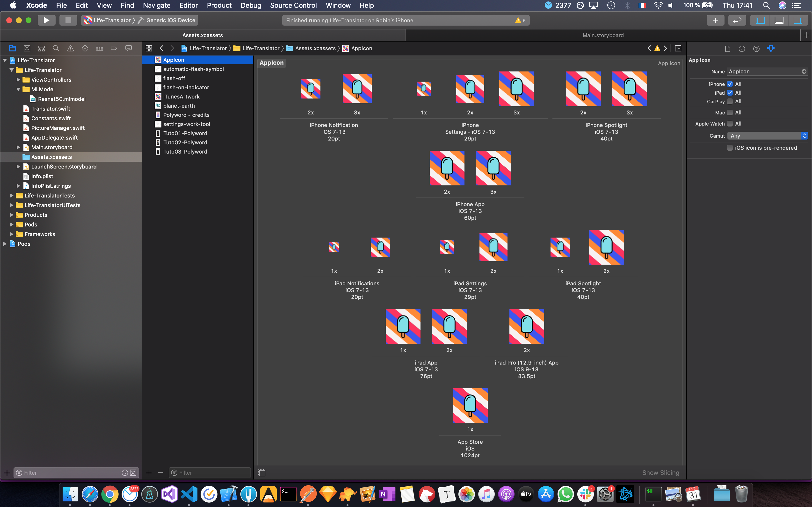Click the Stop button in toolbar

point(68,20)
